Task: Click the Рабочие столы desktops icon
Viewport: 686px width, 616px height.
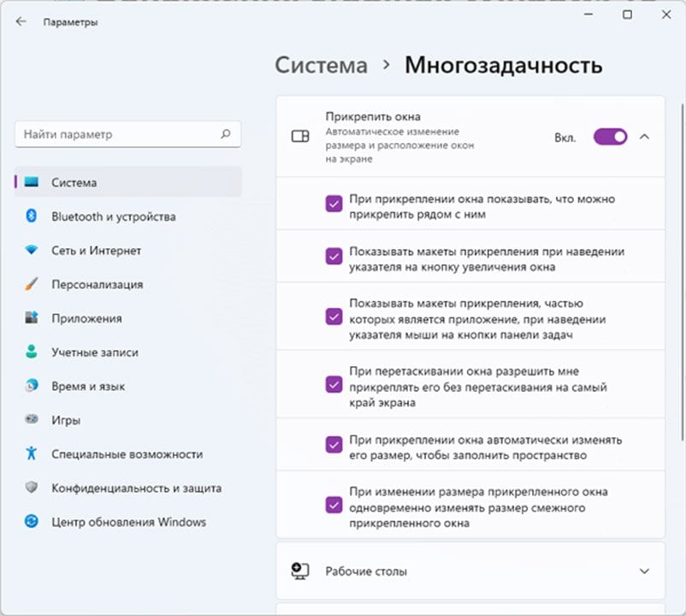Action: click(300, 571)
